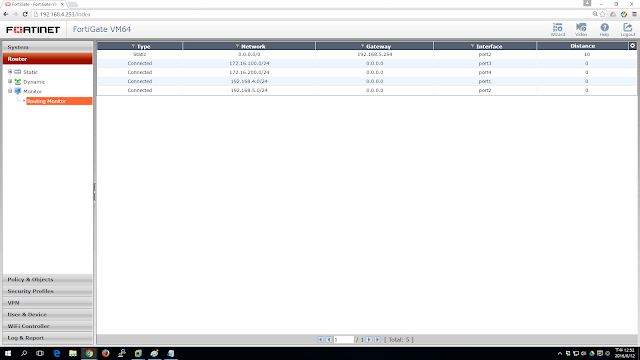Select row with network 172.16.100.0/24

pos(367,63)
